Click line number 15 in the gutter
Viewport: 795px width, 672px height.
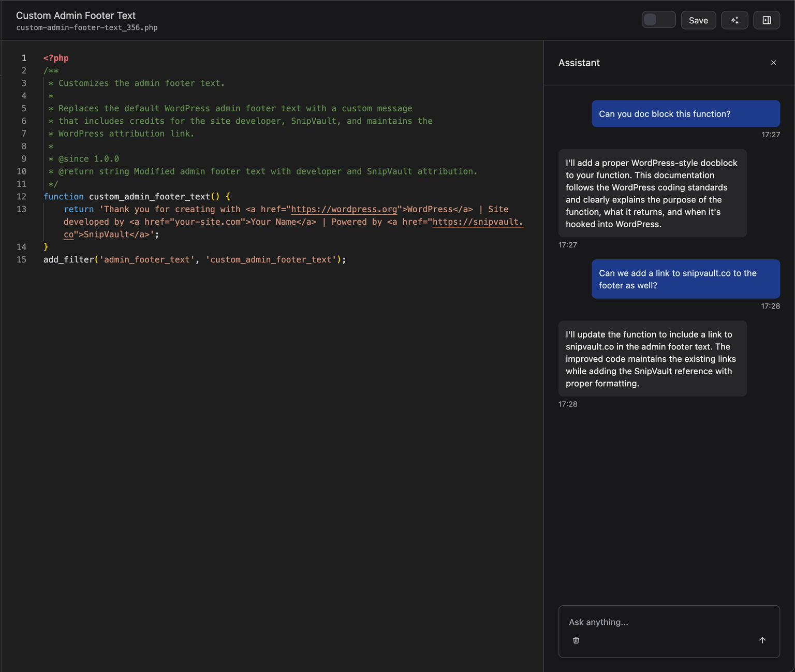click(x=21, y=259)
